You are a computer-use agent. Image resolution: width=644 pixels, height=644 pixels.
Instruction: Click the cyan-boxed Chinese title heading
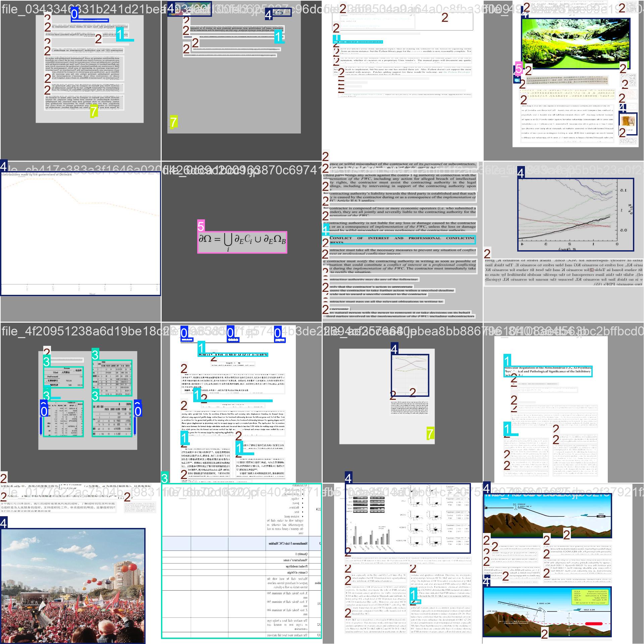[233, 355]
